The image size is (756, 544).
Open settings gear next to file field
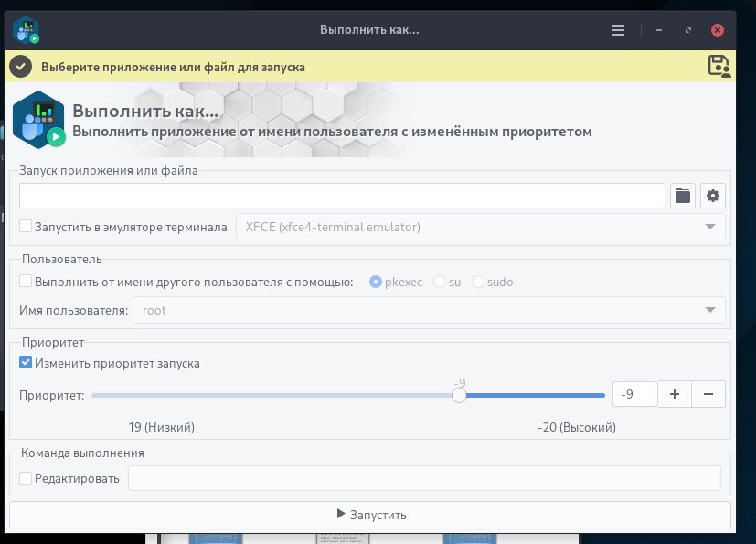pyautogui.click(x=713, y=196)
